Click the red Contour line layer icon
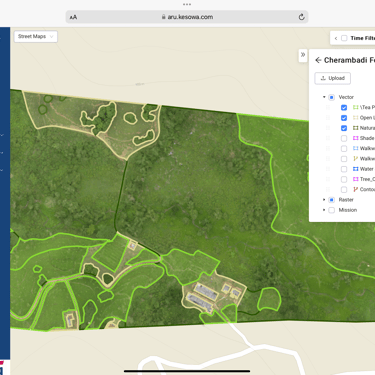Screen dimensions: 375x375 (x=356, y=189)
